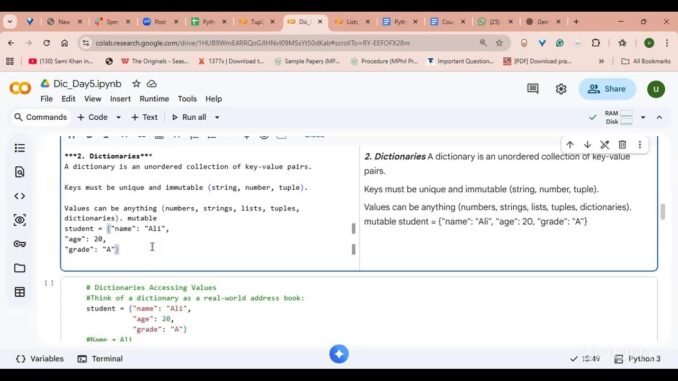Show more bookmarks chevron
This screenshot has width=678, height=381.
(601, 61)
